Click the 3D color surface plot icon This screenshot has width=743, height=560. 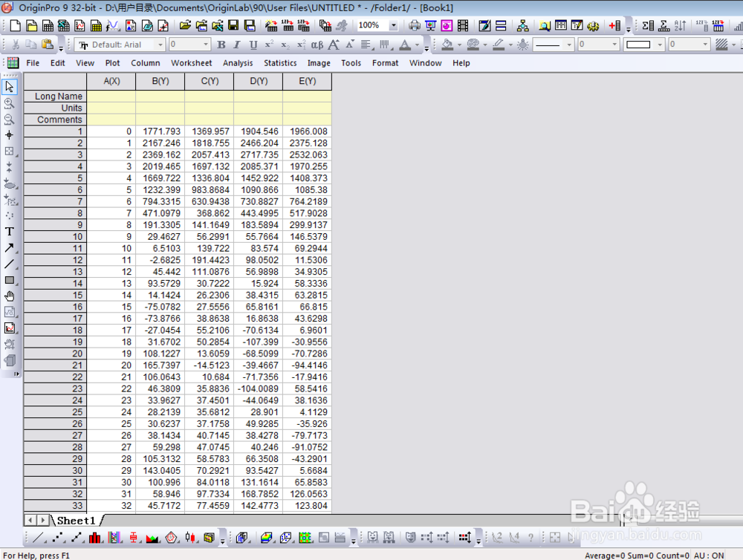(x=267, y=537)
